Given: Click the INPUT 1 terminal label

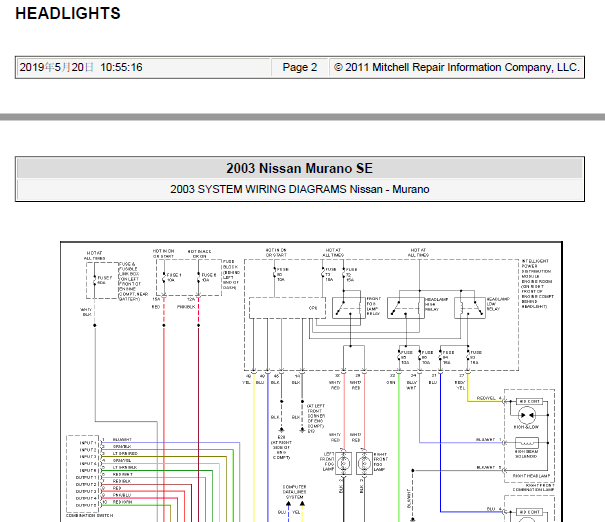Looking at the screenshot, I should pyautogui.click(x=88, y=443).
